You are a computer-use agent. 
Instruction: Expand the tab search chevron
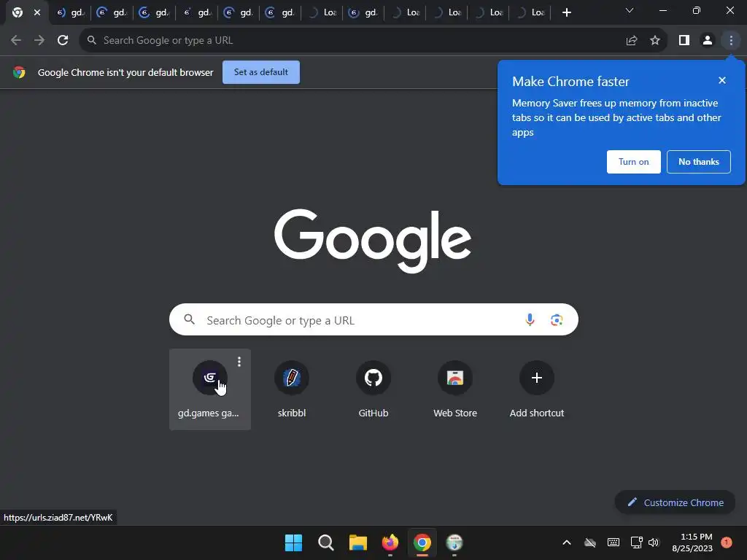point(630,10)
